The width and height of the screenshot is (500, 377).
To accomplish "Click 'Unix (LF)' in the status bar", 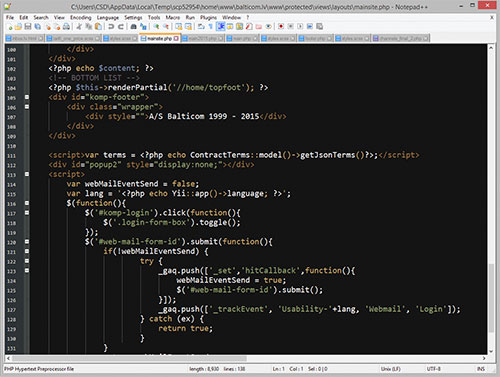I will (390, 369).
